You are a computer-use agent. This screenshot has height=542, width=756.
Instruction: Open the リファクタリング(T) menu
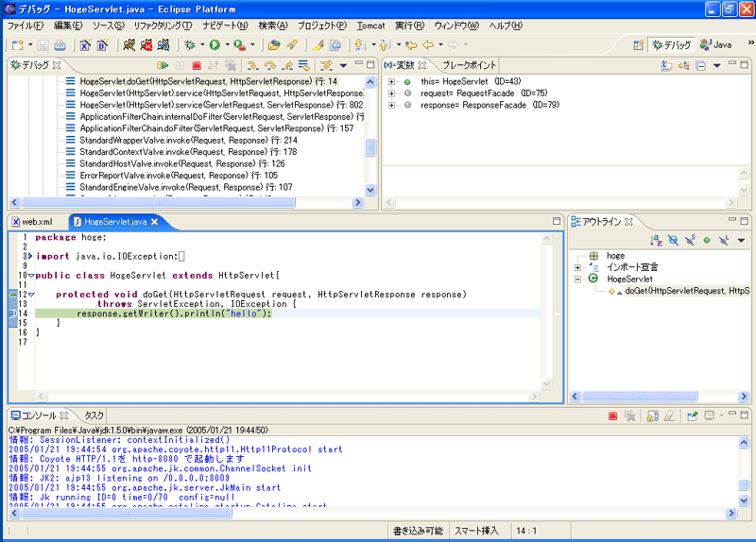[x=163, y=25]
